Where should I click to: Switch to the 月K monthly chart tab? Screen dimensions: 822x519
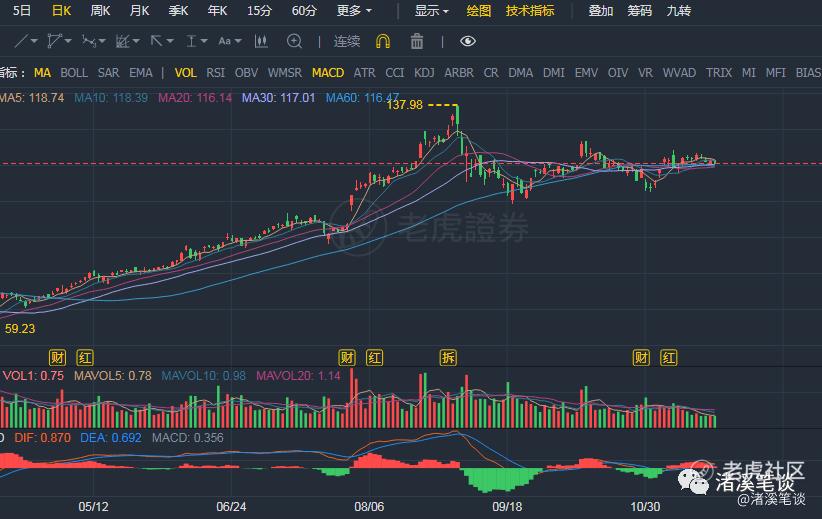[x=139, y=10]
